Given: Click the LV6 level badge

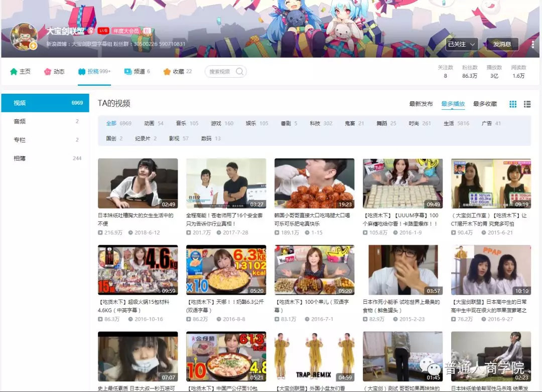Looking at the screenshot, I should pyautogui.click(x=103, y=31).
